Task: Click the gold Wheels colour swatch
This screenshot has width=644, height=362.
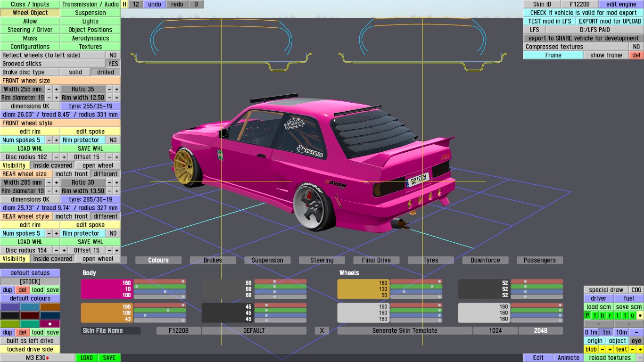Action: (363, 289)
